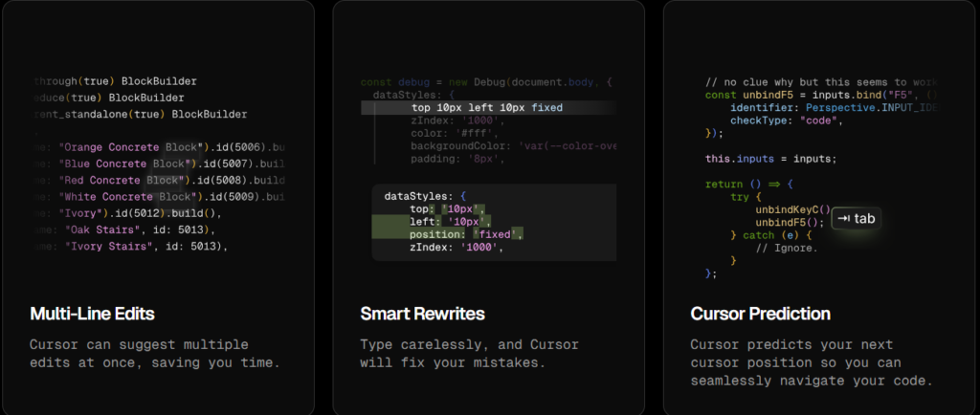Click the "Orange Concrete Block" code line
Screen dimensions: 980x415
pos(159,148)
